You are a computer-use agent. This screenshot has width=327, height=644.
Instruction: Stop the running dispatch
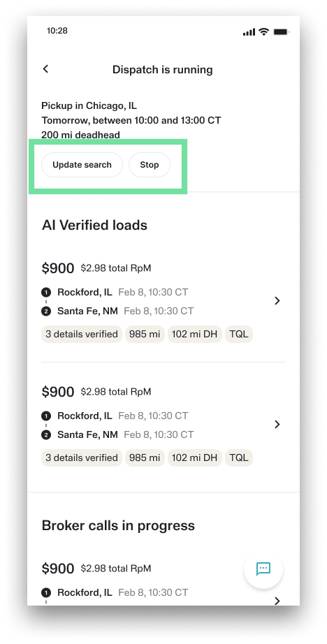149,165
